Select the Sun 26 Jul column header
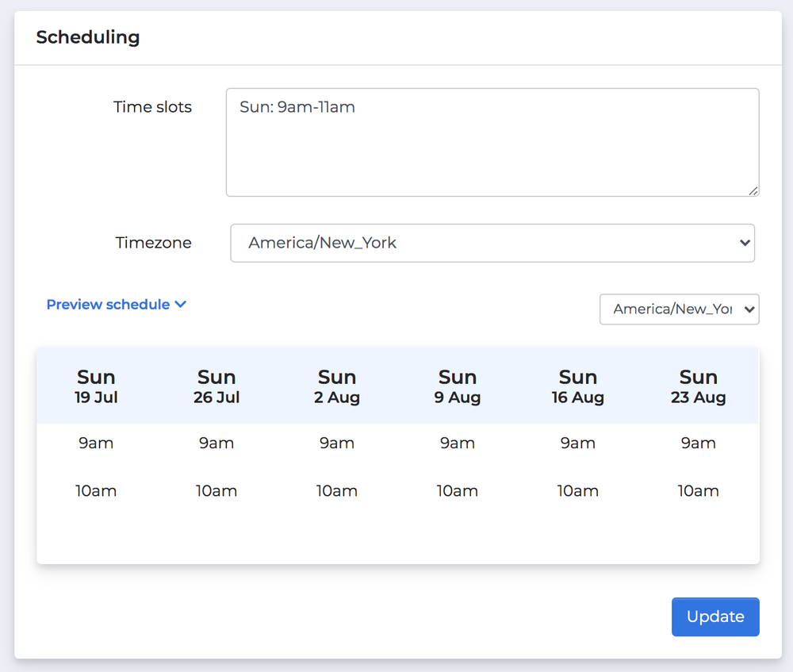Screen dimensions: 793x672 [x=216, y=386]
